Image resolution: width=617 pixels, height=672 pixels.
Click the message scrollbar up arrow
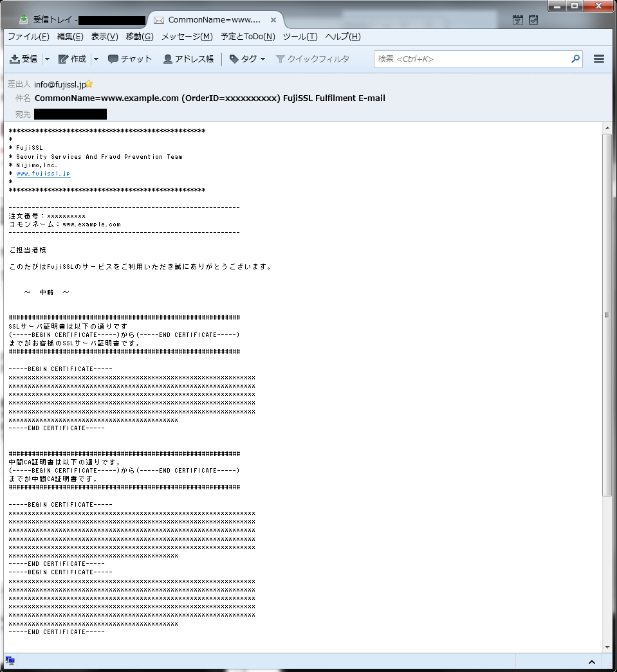click(607, 128)
